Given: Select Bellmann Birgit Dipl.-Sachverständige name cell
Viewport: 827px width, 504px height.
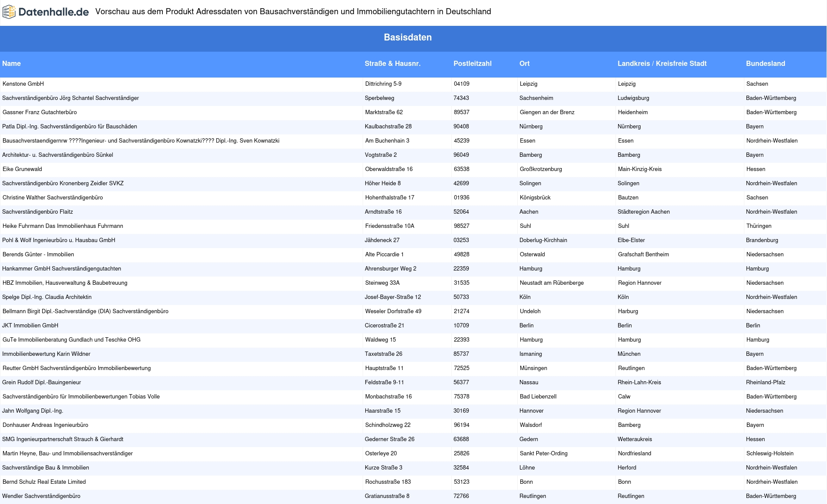Looking at the screenshot, I should point(86,311).
